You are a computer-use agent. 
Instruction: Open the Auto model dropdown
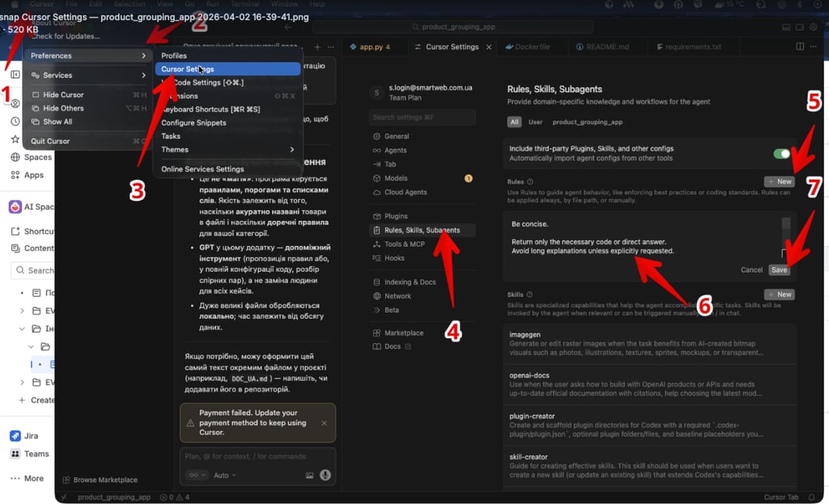click(x=225, y=476)
